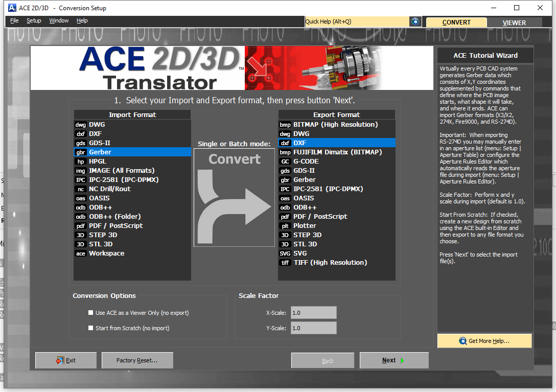Click the SVG icon in Export Format
Image resolution: width=556 pixels, height=392 pixels.
click(285, 253)
